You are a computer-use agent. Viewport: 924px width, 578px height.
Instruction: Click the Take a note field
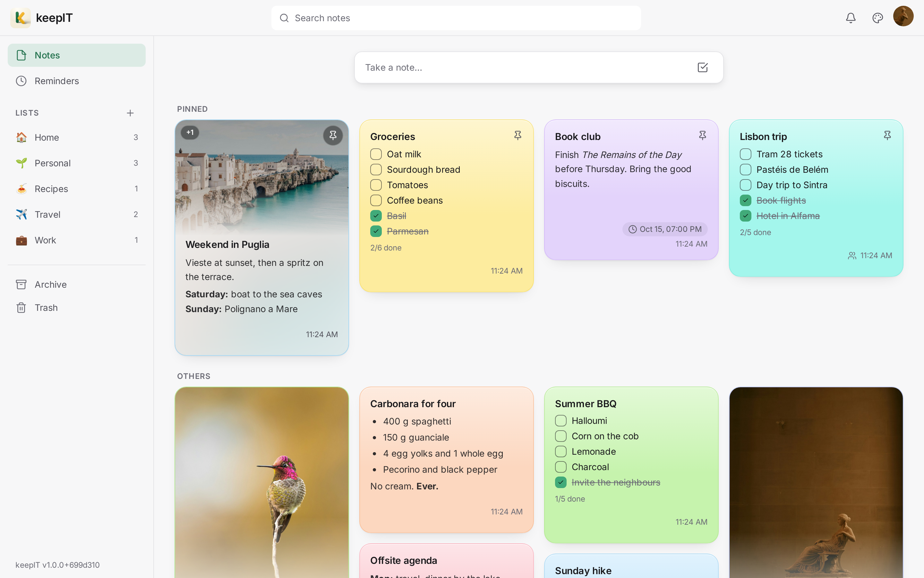(x=539, y=67)
